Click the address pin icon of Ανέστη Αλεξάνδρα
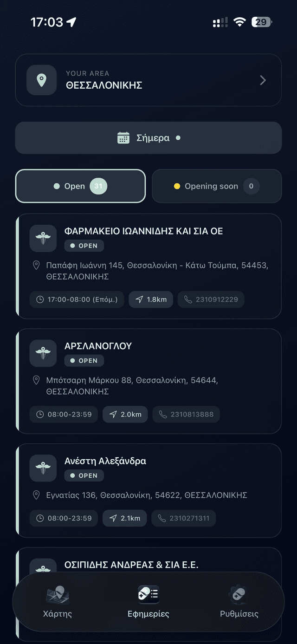Screen dimensions: 297x644 pos(36,495)
